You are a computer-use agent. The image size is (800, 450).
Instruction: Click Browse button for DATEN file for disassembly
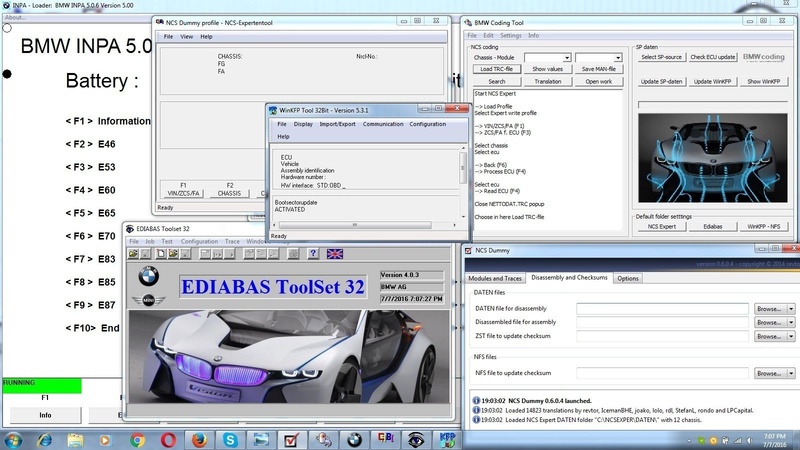pyautogui.click(x=769, y=309)
